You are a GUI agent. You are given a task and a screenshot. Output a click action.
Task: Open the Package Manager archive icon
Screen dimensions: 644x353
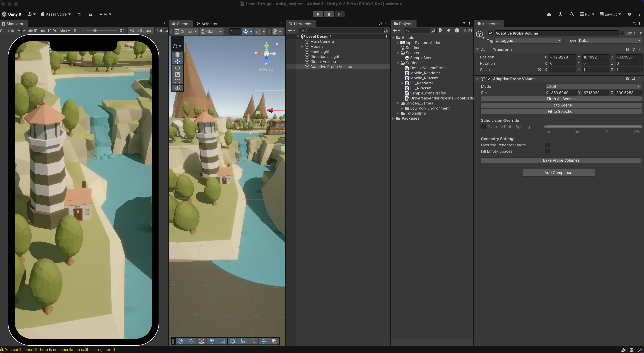point(90,14)
